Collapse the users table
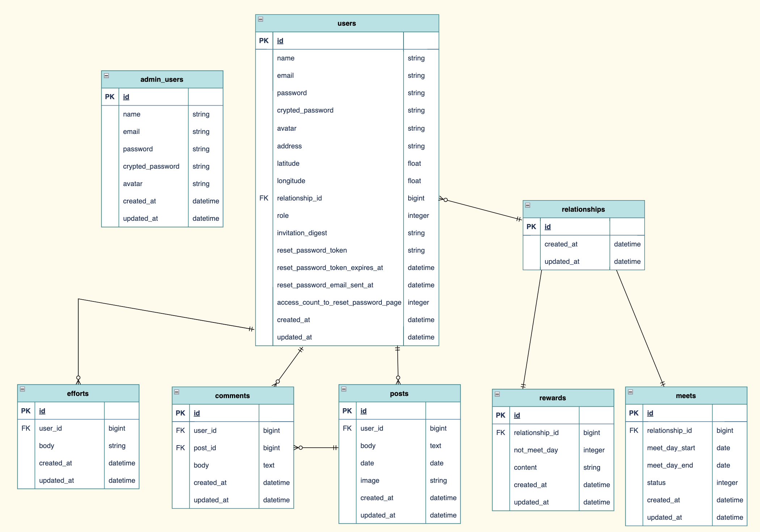This screenshot has height=532, width=760. (261, 19)
